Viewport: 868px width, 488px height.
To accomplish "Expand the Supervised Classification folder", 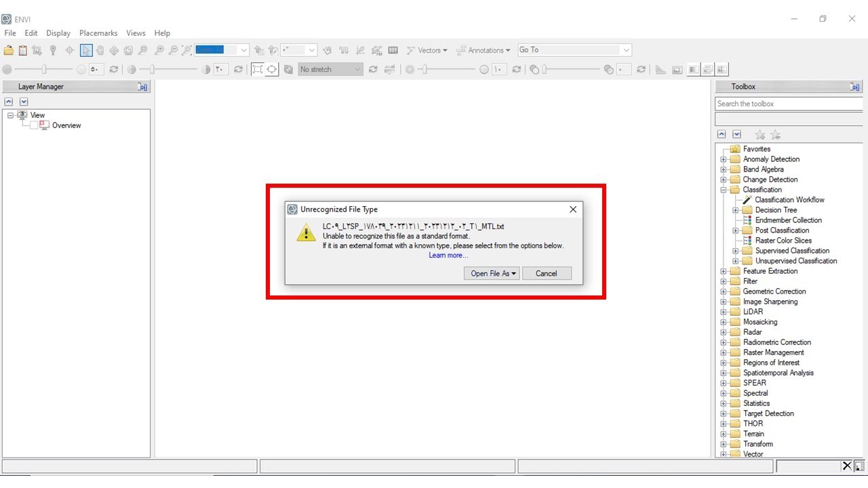I will (x=736, y=251).
